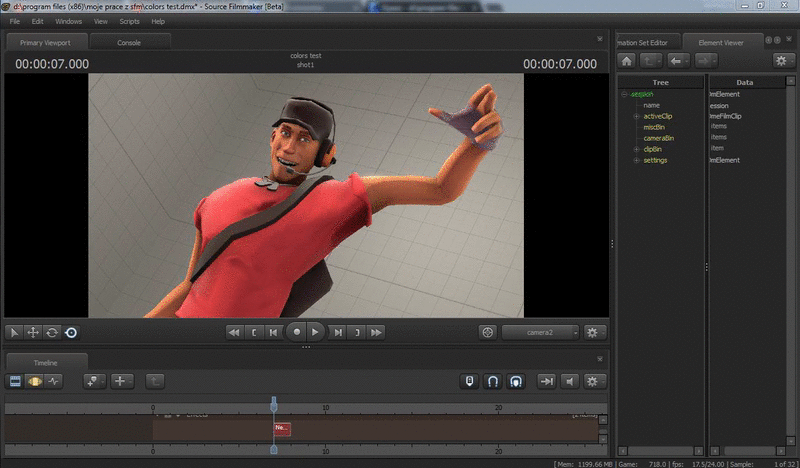Click the Play button in viewport transport
Viewport: 800px width, 468px height.
[316, 331]
